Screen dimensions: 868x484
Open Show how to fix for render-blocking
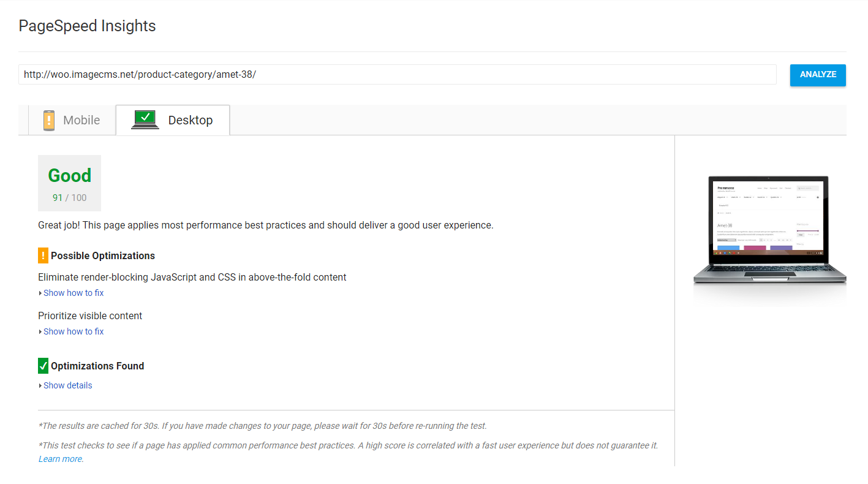74,293
